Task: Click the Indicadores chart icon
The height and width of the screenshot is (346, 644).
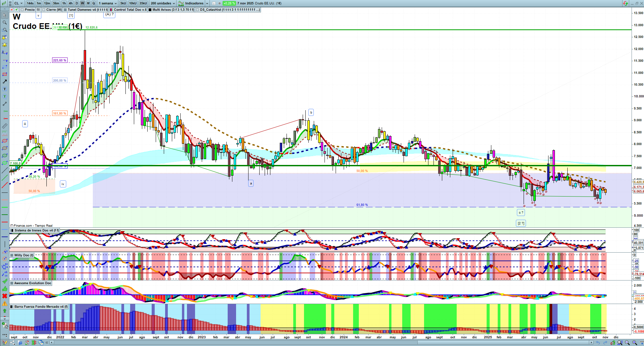Action: coord(181,3)
